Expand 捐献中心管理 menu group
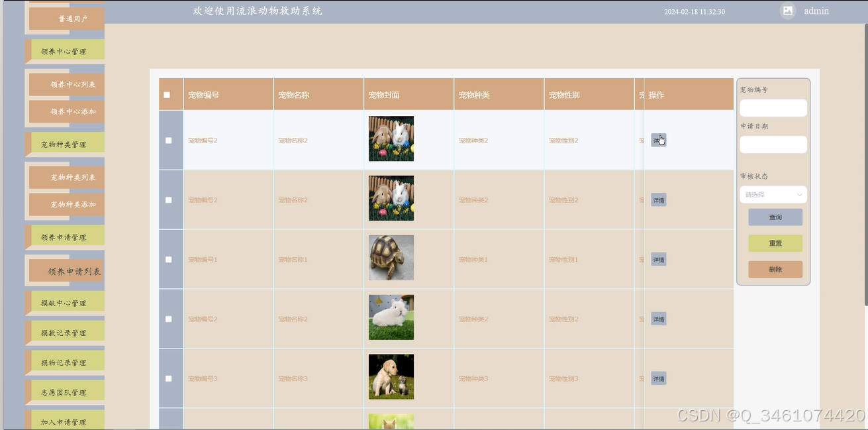Screen dimensions: 868x430 [64, 303]
